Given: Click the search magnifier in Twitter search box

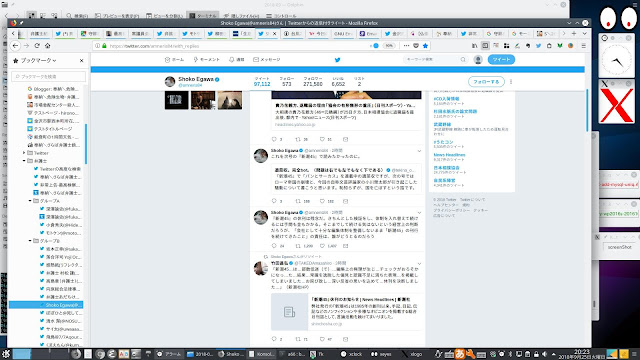Looking at the screenshot, I should pyautogui.click(x=463, y=60).
